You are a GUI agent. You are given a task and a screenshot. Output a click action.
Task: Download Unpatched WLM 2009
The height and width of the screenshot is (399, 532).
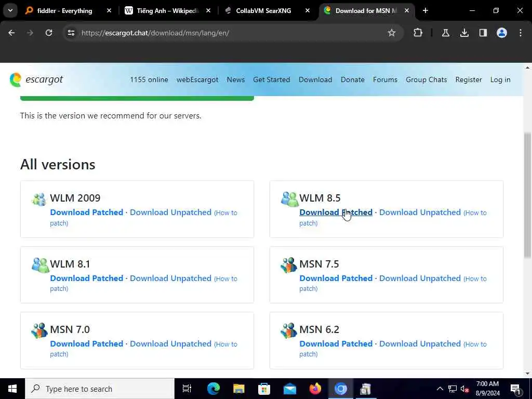click(170, 212)
